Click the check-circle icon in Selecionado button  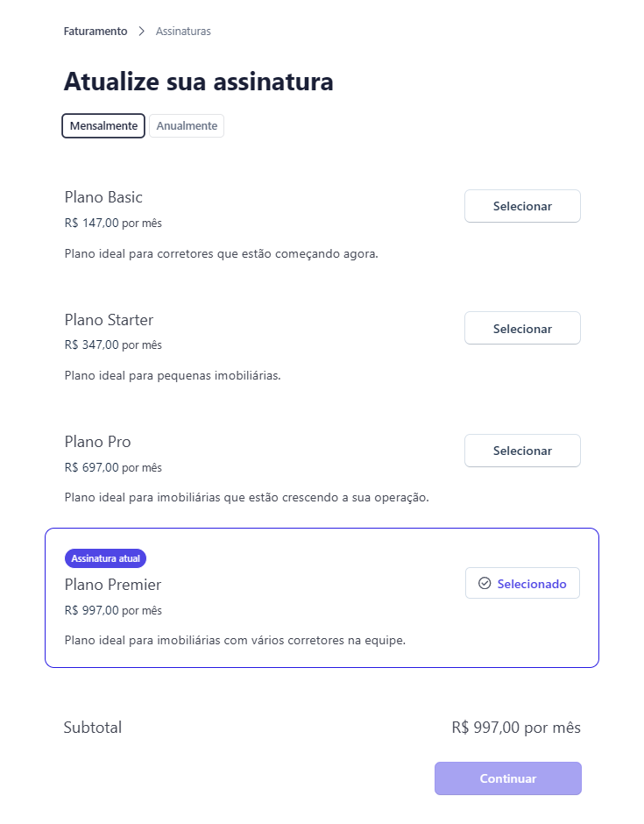click(x=485, y=584)
